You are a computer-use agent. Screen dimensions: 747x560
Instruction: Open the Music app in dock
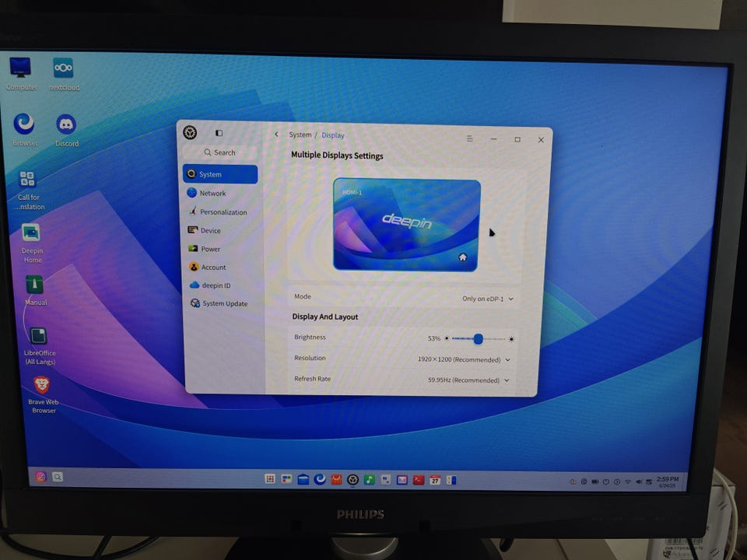tap(369, 480)
